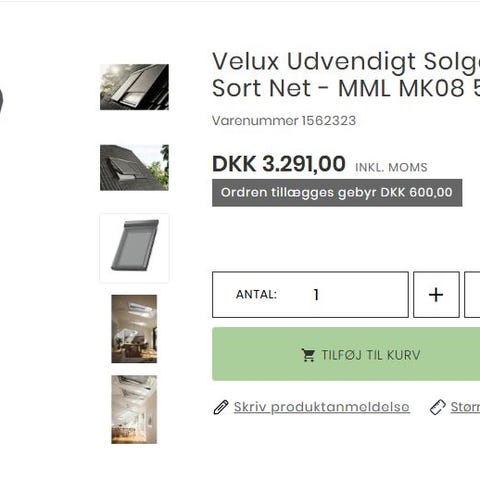Image resolution: width=480 pixels, height=480 pixels.
Task: Click the Velux Udvendigt product title
Action: [346, 75]
